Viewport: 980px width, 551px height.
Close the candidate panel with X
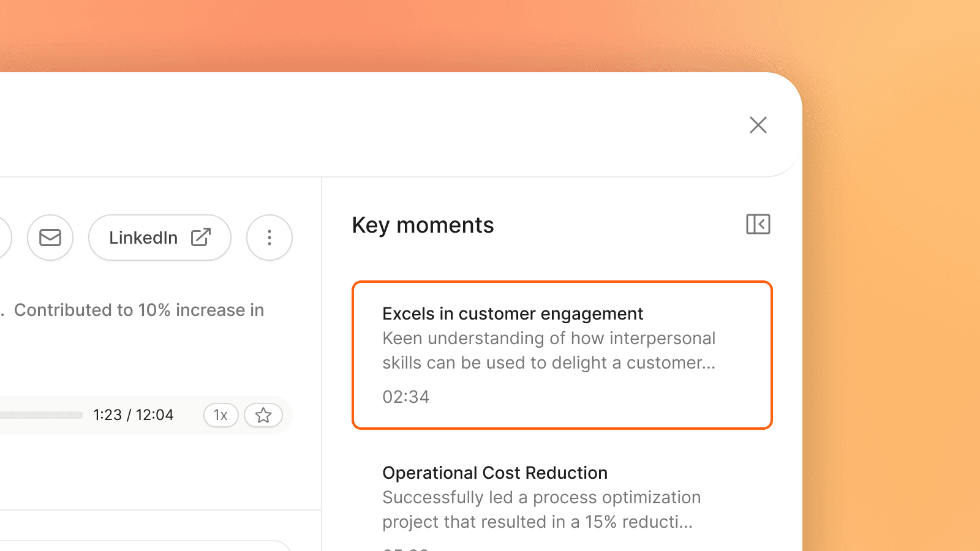[758, 125]
